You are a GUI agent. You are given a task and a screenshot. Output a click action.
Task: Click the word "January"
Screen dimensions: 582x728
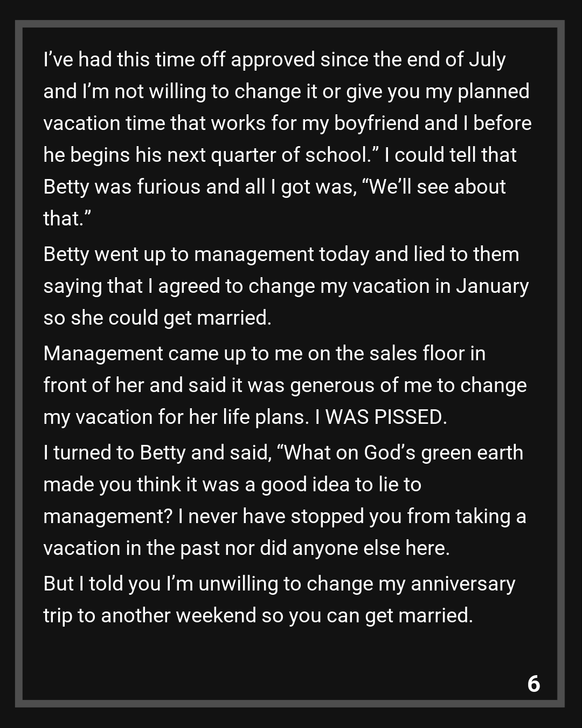tap(492, 286)
